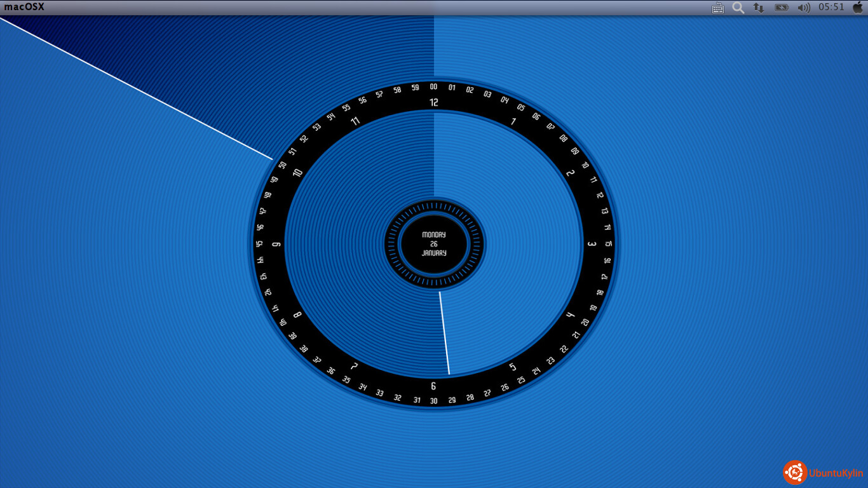
Task: Click the keyboard input indicator icon
Action: tap(718, 8)
